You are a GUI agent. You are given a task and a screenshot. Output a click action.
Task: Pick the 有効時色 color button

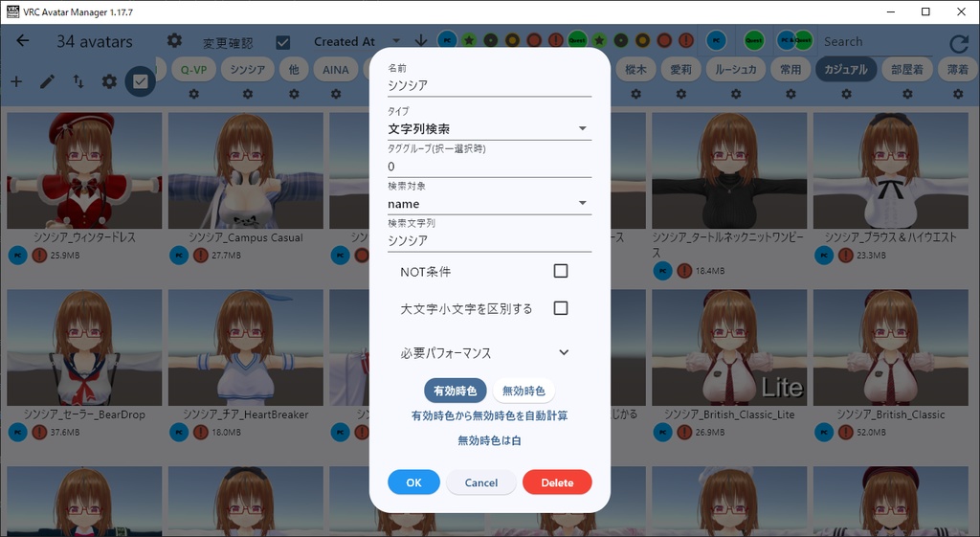click(455, 391)
